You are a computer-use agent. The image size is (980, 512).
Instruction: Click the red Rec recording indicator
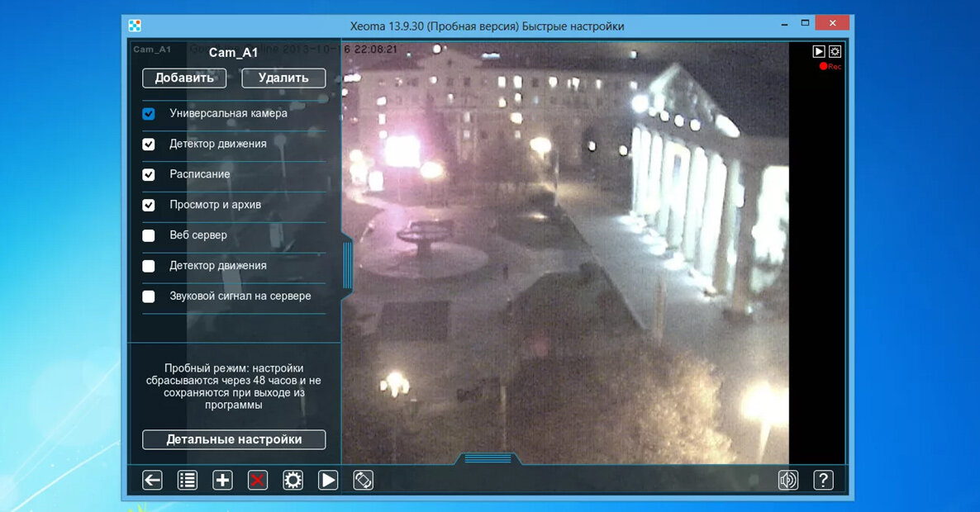coord(830,66)
